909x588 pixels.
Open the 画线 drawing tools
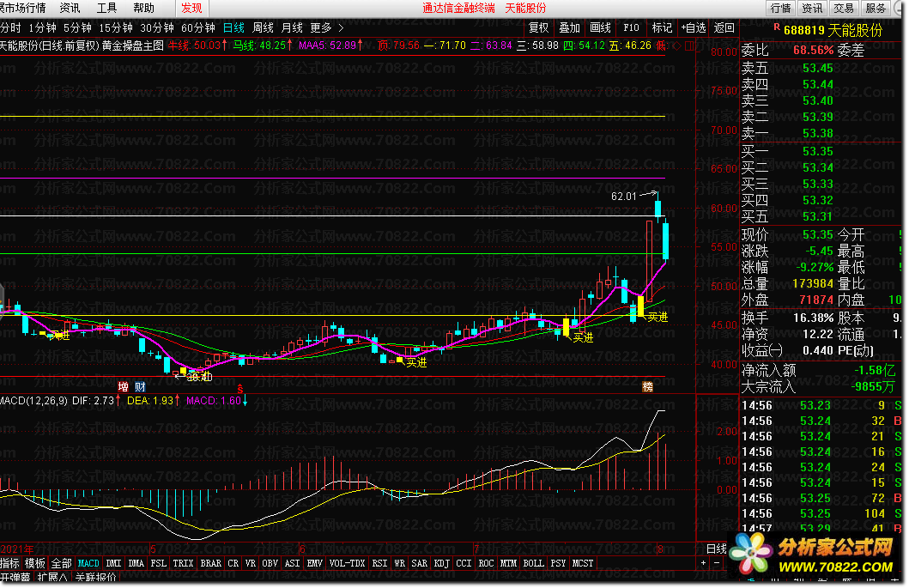pos(601,27)
